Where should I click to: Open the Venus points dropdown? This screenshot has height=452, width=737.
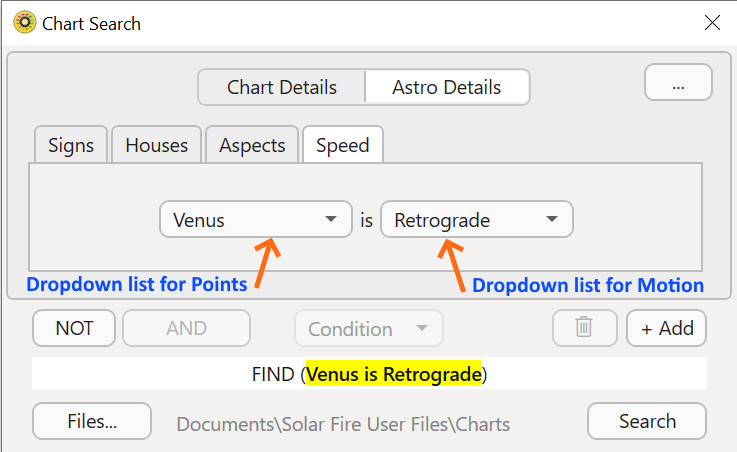pos(256,219)
